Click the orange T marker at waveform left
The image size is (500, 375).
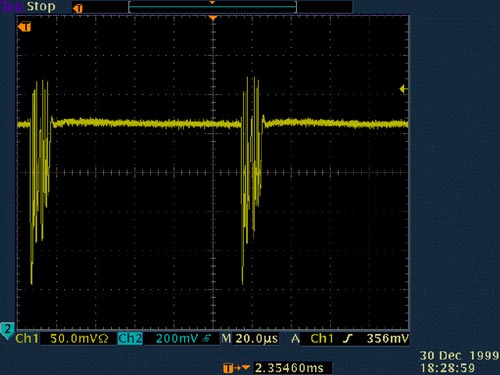coord(24,27)
